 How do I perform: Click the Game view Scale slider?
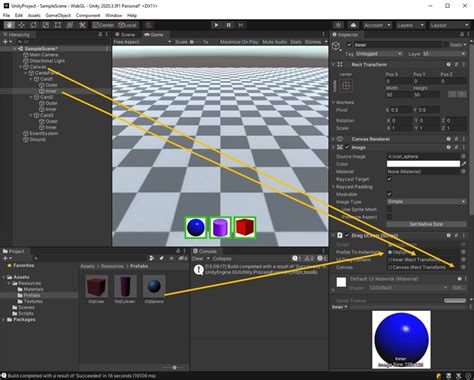coord(196,42)
